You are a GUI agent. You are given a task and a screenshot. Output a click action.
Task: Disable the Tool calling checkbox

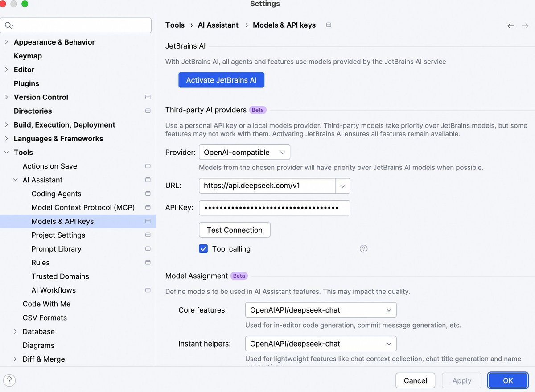pos(203,249)
